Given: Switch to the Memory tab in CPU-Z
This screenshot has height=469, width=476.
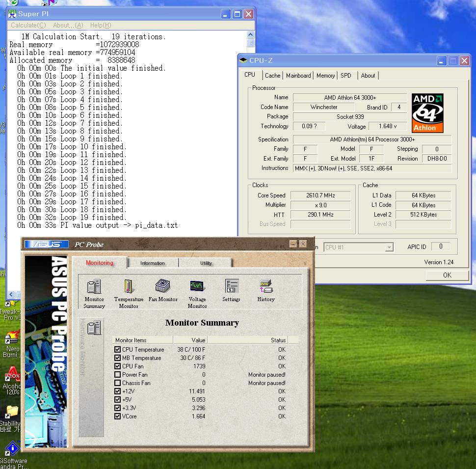Looking at the screenshot, I should tap(325, 75).
